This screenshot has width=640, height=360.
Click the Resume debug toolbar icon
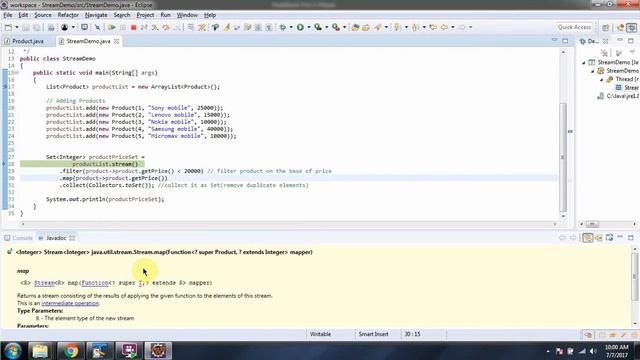pos(111,27)
